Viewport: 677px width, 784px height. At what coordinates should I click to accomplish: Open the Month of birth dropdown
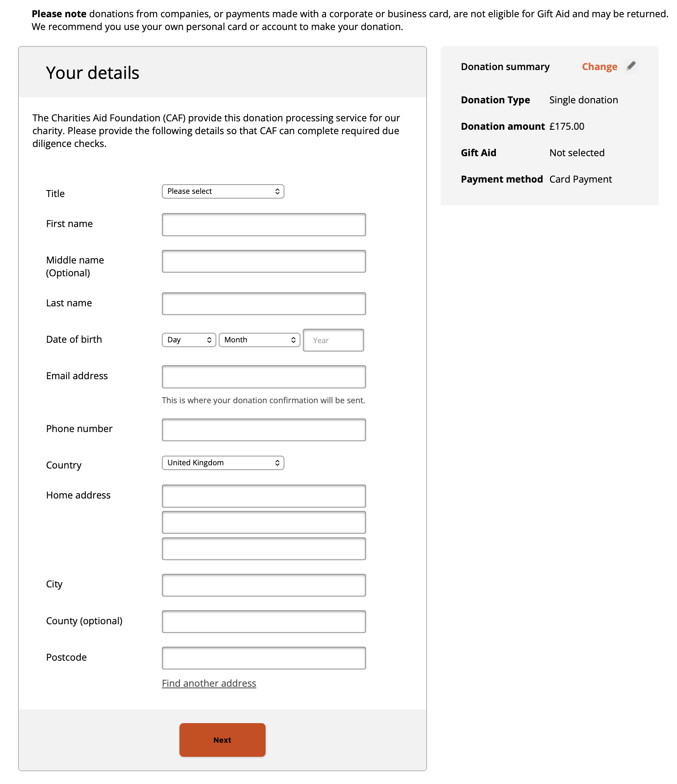[x=259, y=340]
